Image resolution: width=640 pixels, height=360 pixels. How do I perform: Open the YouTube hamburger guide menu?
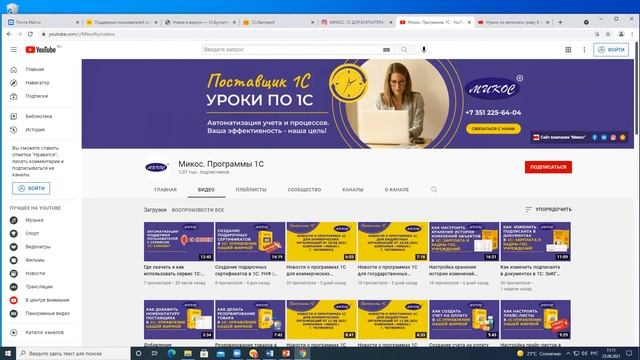pyautogui.click(x=13, y=49)
